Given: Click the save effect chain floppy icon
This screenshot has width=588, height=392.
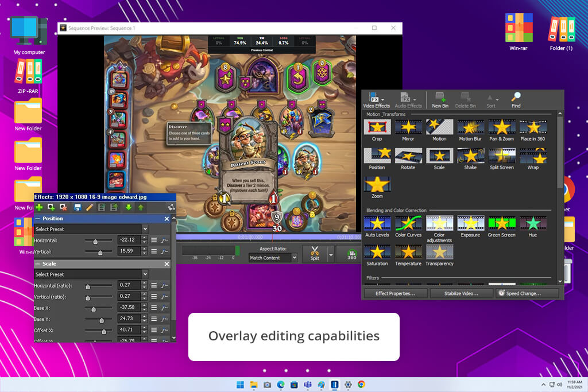Looking at the screenshot, I should (x=78, y=207).
